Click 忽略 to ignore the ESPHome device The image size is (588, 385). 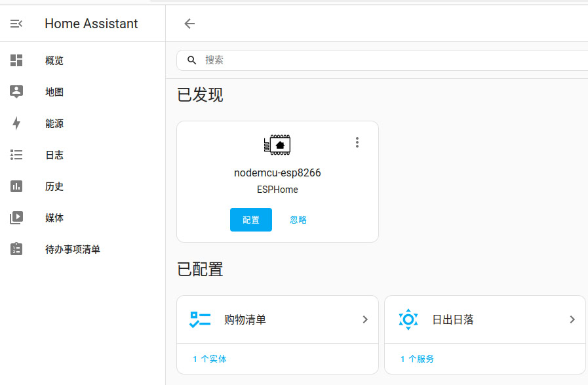[298, 220]
